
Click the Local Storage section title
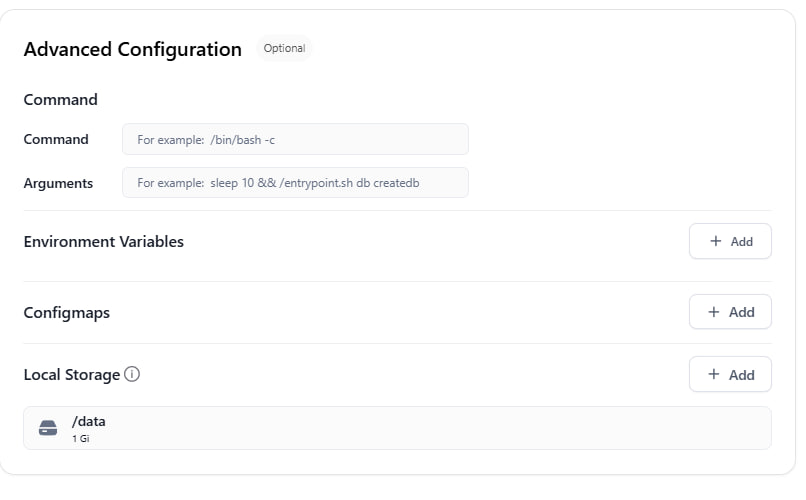[72, 375]
